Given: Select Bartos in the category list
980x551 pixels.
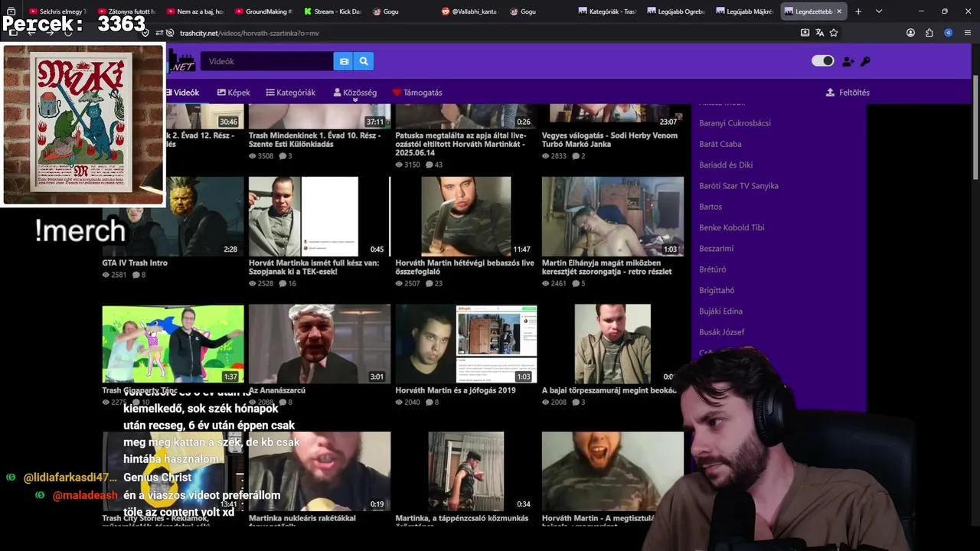Looking at the screenshot, I should [x=710, y=207].
